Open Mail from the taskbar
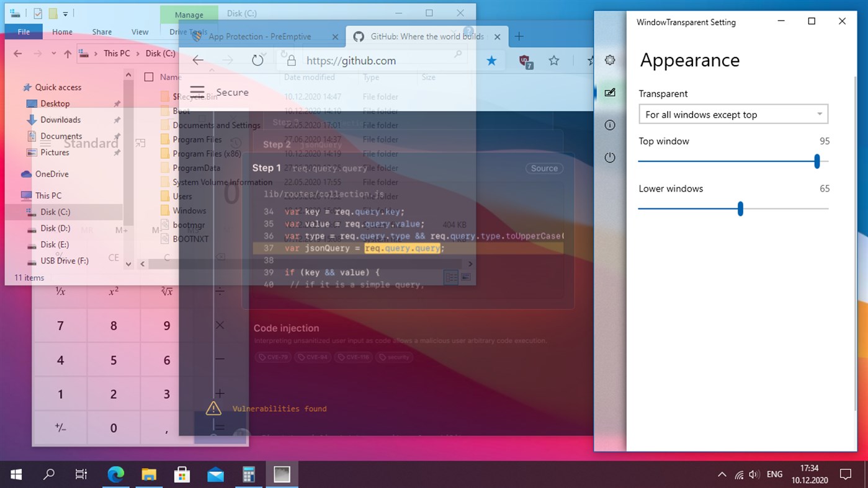The image size is (868, 488). (215, 474)
